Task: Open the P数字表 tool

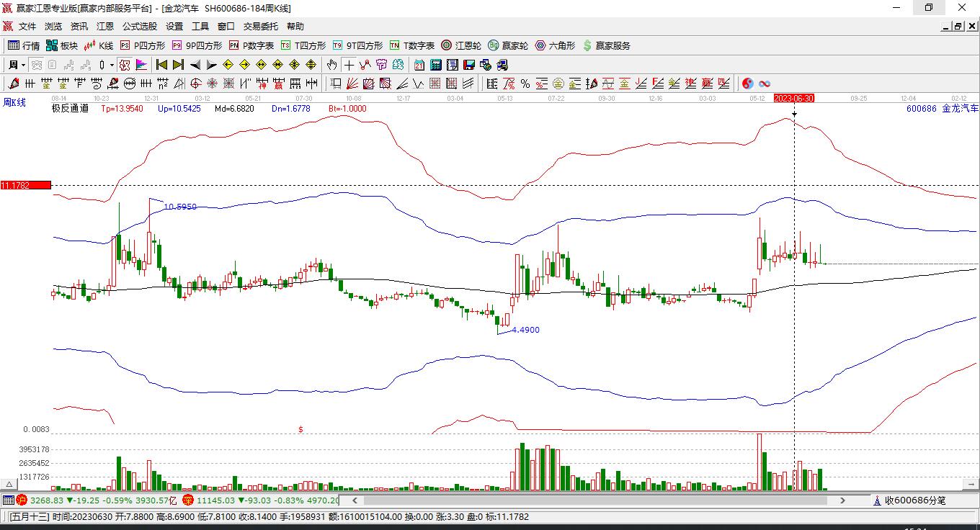Action: [251, 45]
